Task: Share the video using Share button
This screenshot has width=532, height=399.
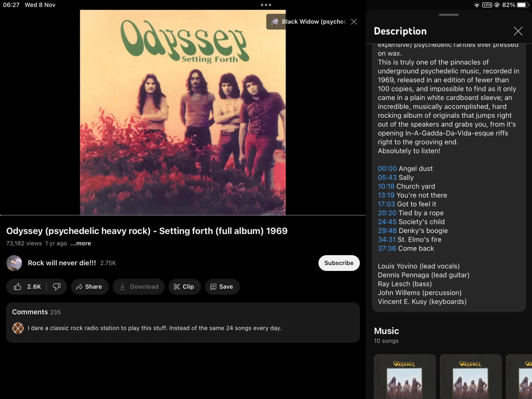Action: (90, 287)
